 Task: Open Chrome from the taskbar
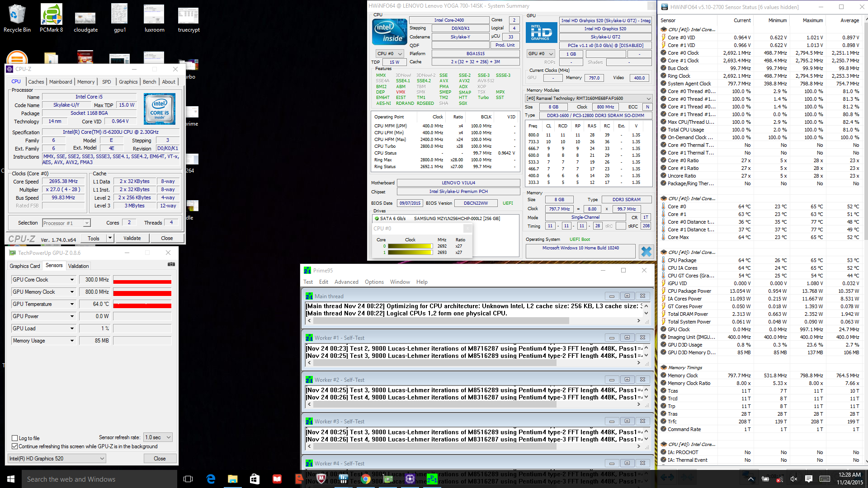pos(366,479)
